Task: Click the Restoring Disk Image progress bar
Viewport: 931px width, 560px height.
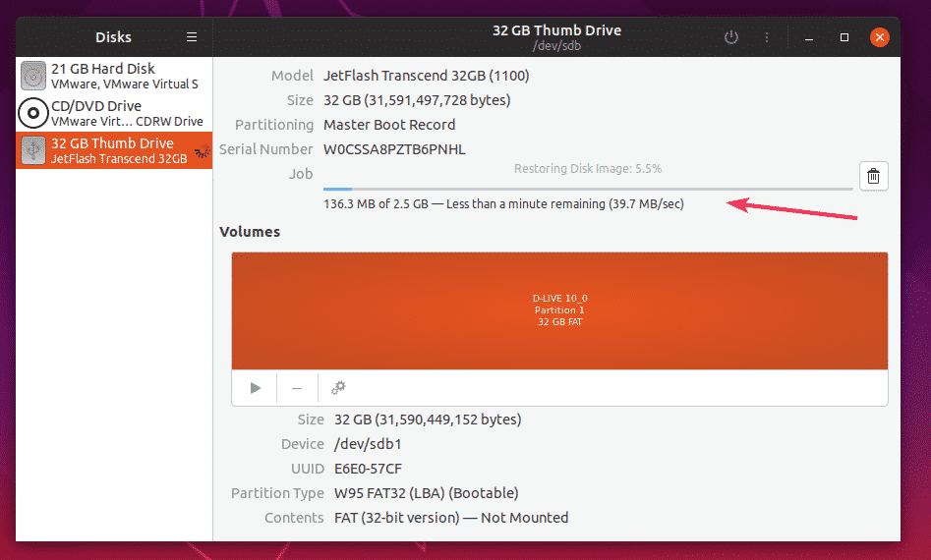Action: click(x=588, y=189)
